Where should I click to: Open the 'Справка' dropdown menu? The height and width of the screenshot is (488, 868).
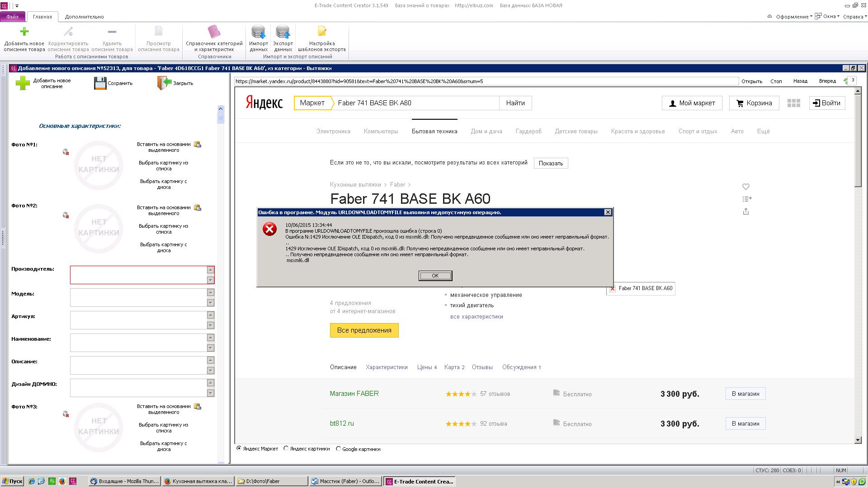pos(855,17)
